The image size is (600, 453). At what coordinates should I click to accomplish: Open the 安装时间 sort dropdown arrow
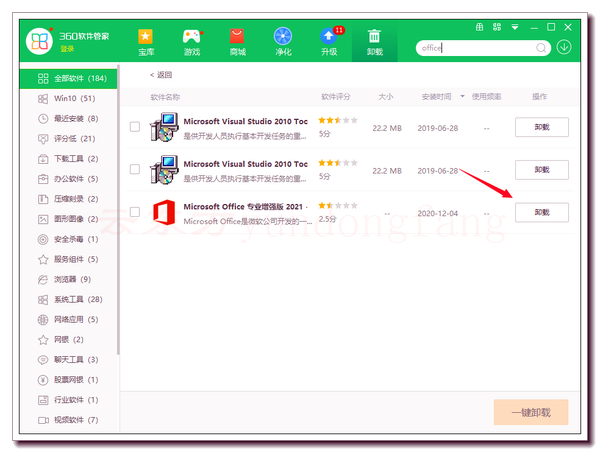462,96
